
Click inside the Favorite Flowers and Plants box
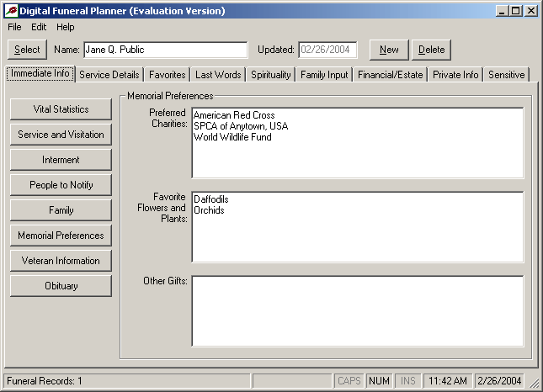358,227
